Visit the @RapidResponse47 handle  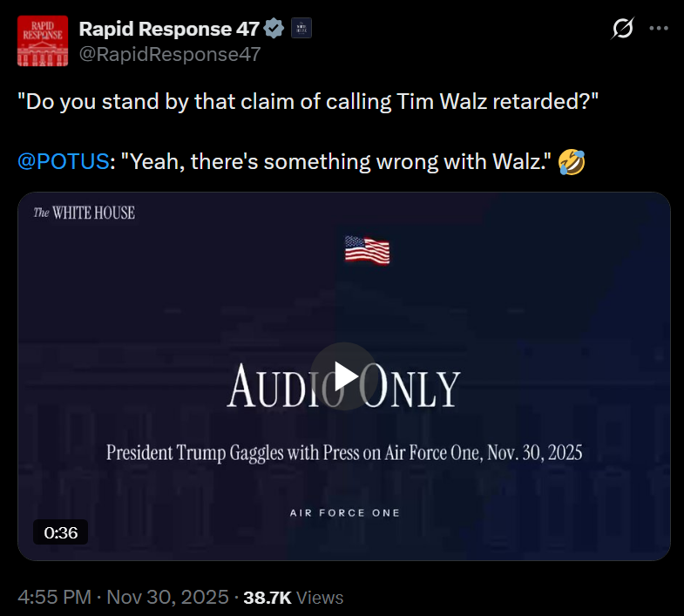tap(170, 55)
